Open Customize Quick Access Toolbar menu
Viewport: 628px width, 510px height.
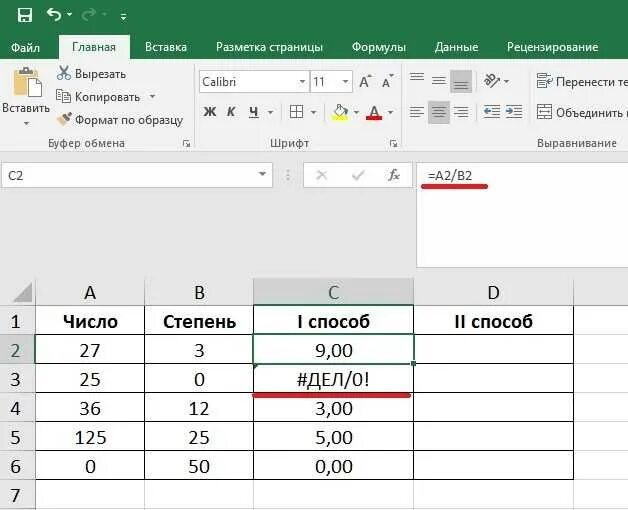pyautogui.click(x=123, y=16)
